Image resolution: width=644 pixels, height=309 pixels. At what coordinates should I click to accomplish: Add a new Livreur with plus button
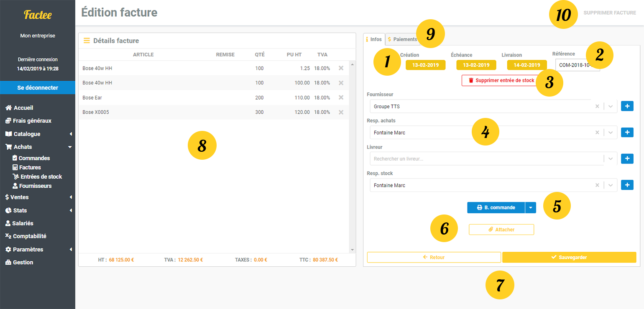click(x=627, y=159)
